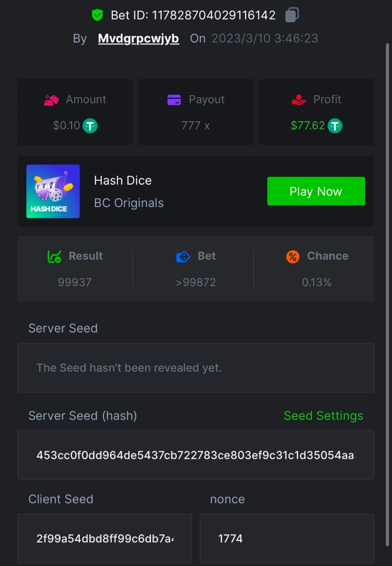Screen dimensions: 392x566
Task: Click the green verified shield icon
Action: pos(97,15)
